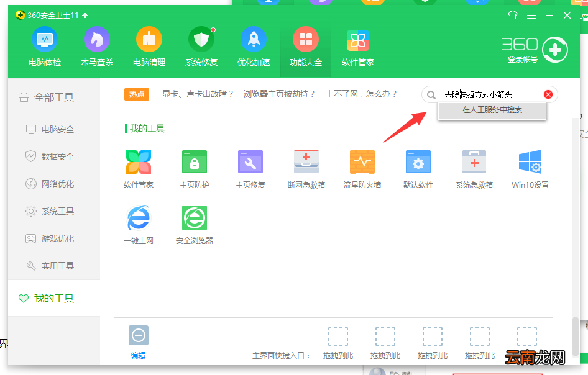Image resolution: width=588 pixels, height=375 pixels.
Task: Launch 默认软件 default software tool
Action: [x=418, y=169]
